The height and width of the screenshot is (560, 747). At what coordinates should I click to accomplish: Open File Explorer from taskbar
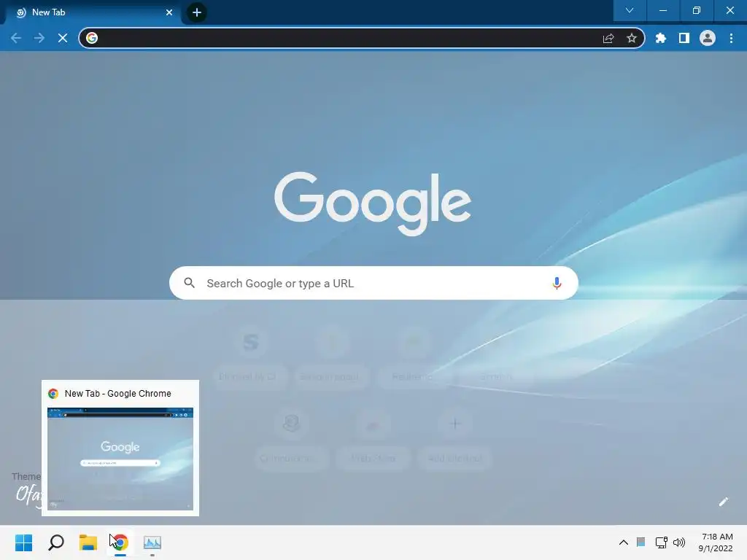[x=88, y=542]
